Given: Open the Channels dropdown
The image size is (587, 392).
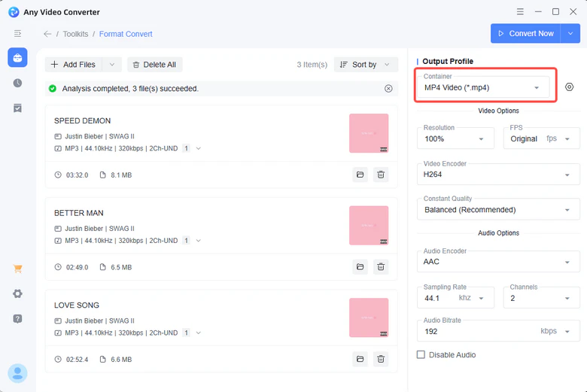Looking at the screenshot, I should pos(542,298).
